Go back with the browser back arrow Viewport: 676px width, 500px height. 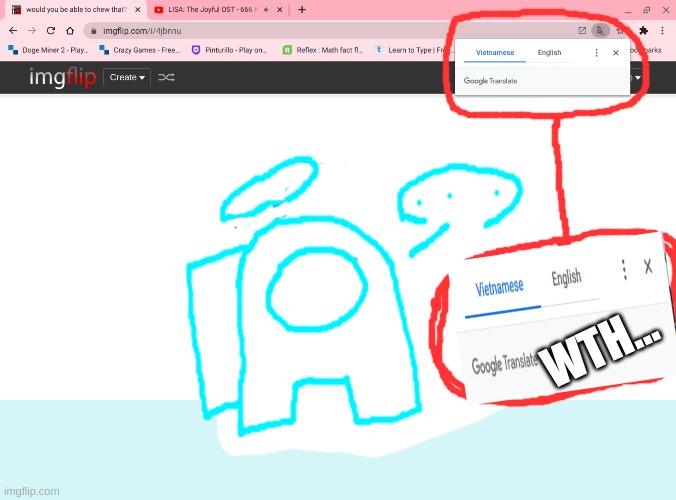[13, 31]
